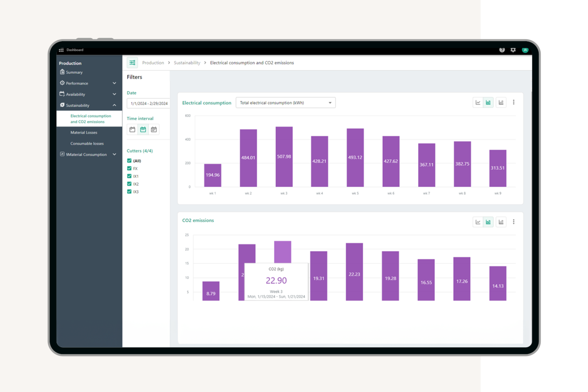Select bar chart view for CO2 emissions
Viewport: 588px width, 392px height.
click(488, 222)
